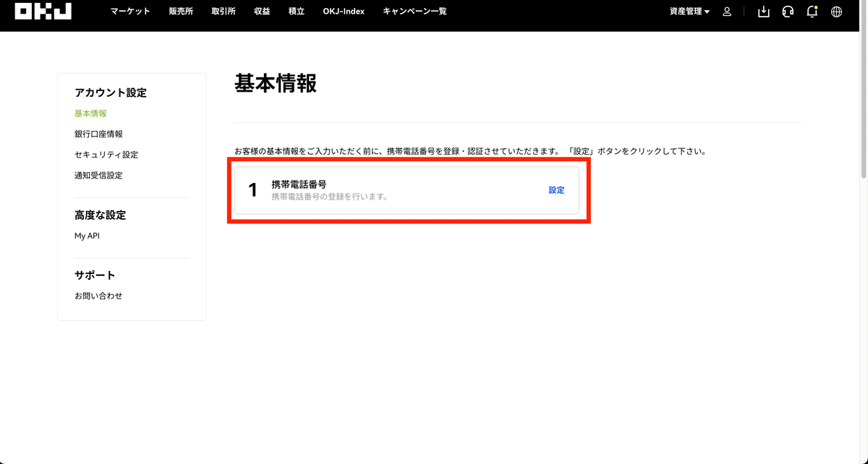The width and height of the screenshot is (868, 464).
Task: Open 銀行口座情報 in the sidebar
Action: tap(98, 134)
